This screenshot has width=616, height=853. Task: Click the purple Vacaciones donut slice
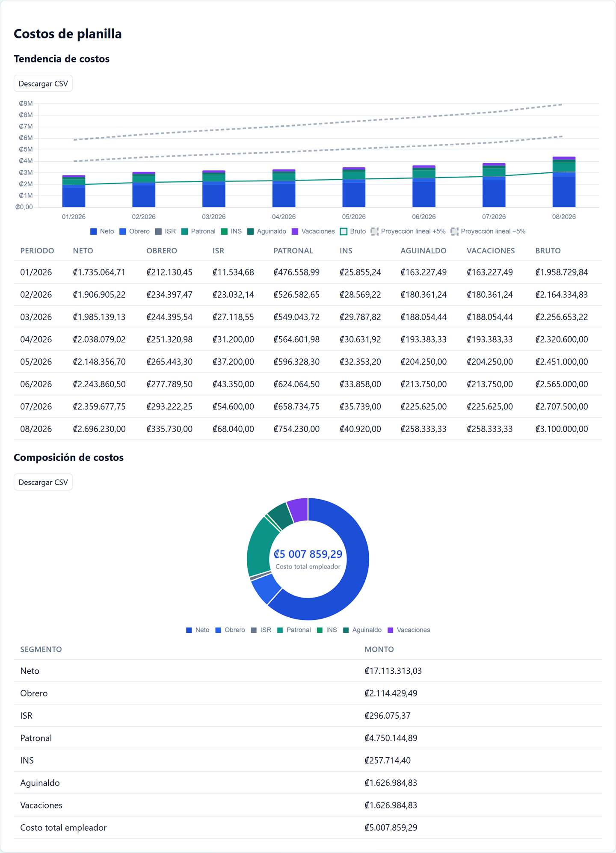coord(299,509)
